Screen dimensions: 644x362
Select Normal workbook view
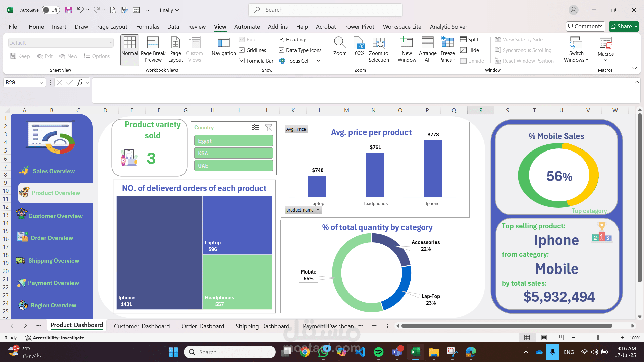point(129,50)
